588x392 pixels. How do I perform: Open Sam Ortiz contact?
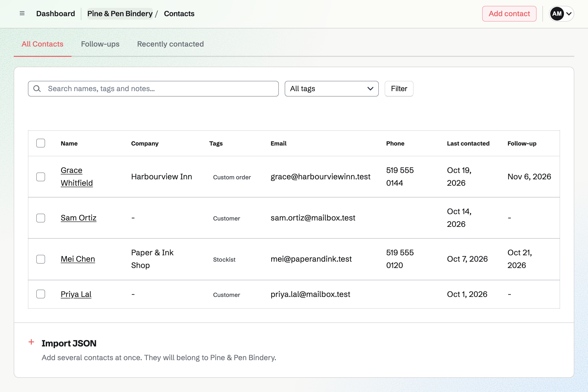[x=78, y=218]
